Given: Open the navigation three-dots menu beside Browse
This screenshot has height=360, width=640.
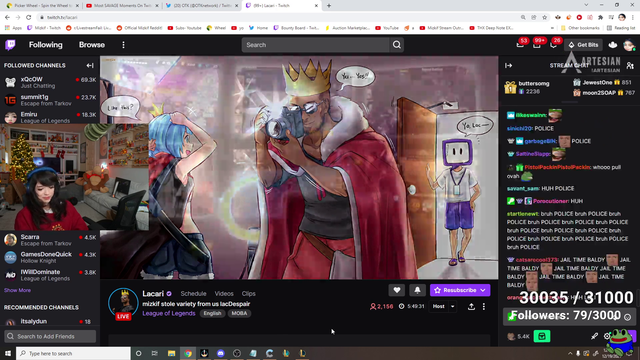Looking at the screenshot, I should point(123,45).
